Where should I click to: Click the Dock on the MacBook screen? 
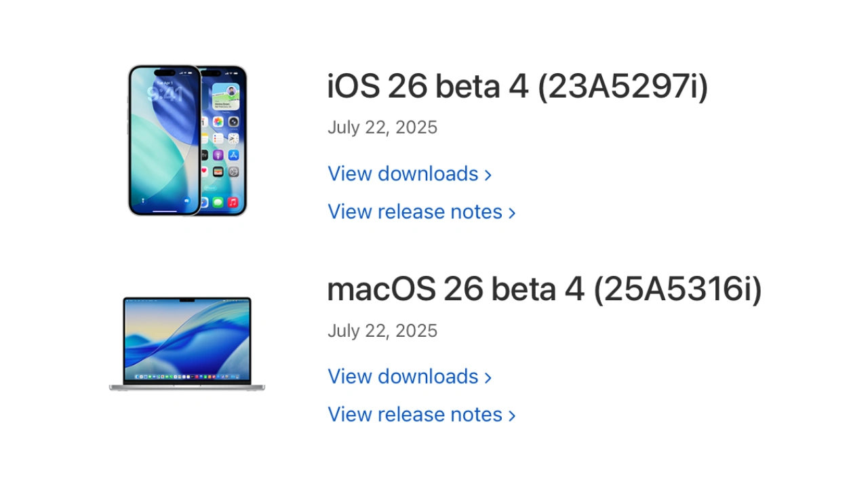[187, 377]
